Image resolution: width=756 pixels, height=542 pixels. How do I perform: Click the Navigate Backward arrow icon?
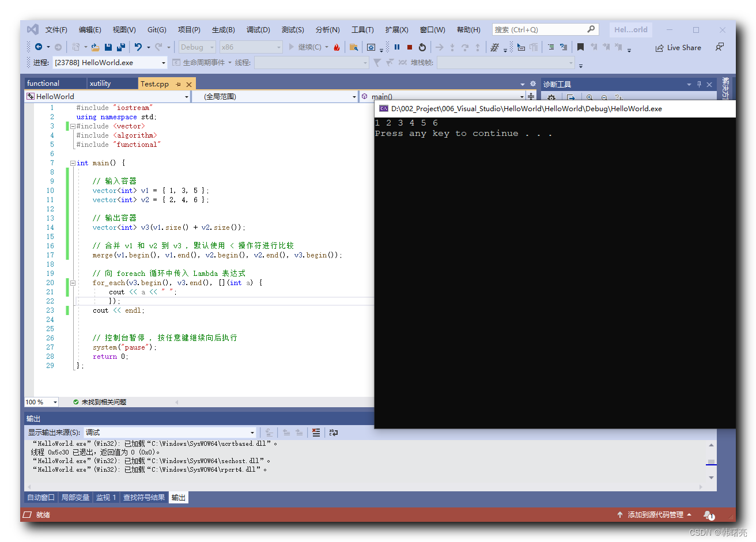pyautogui.click(x=39, y=47)
